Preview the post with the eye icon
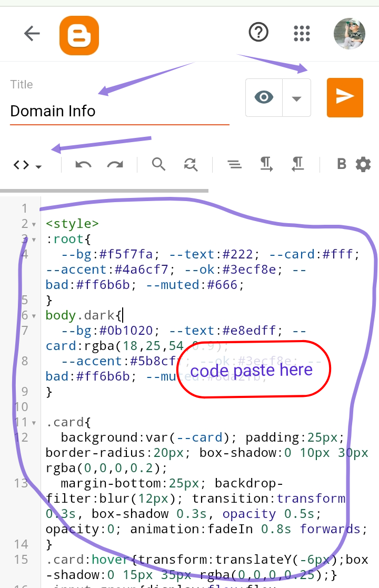Image resolution: width=379 pixels, height=588 pixels. tap(264, 98)
